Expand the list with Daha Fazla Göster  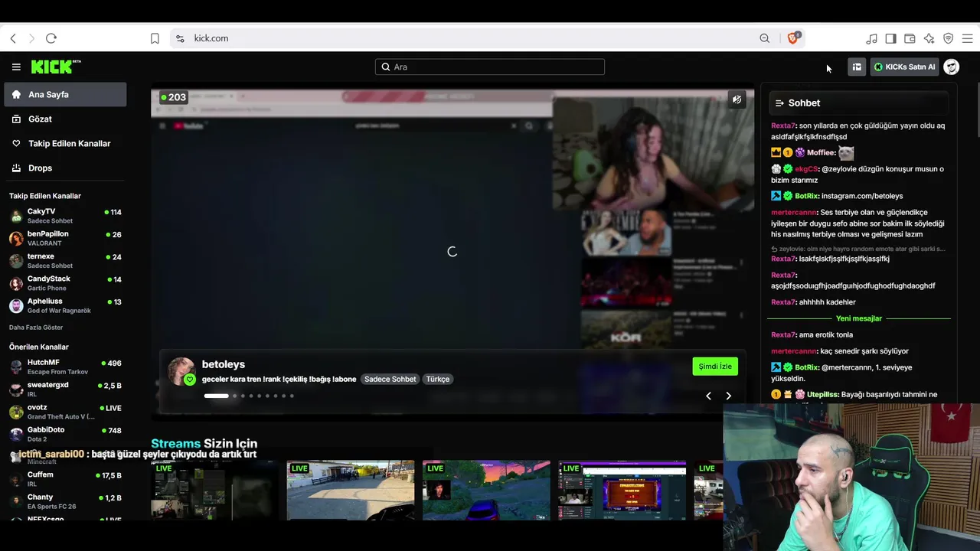[x=36, y=328]
